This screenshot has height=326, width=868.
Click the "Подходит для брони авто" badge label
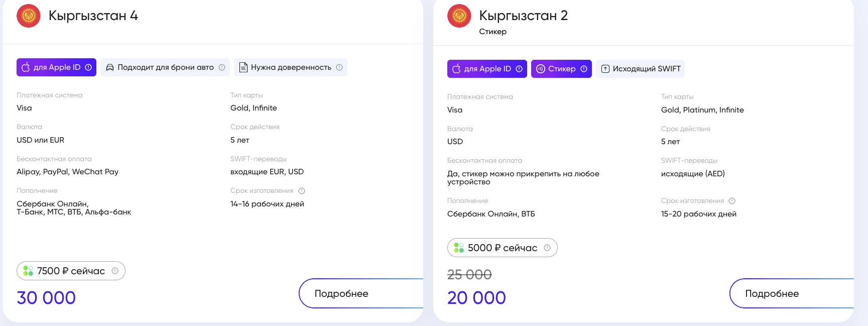(x=165, y=67)
